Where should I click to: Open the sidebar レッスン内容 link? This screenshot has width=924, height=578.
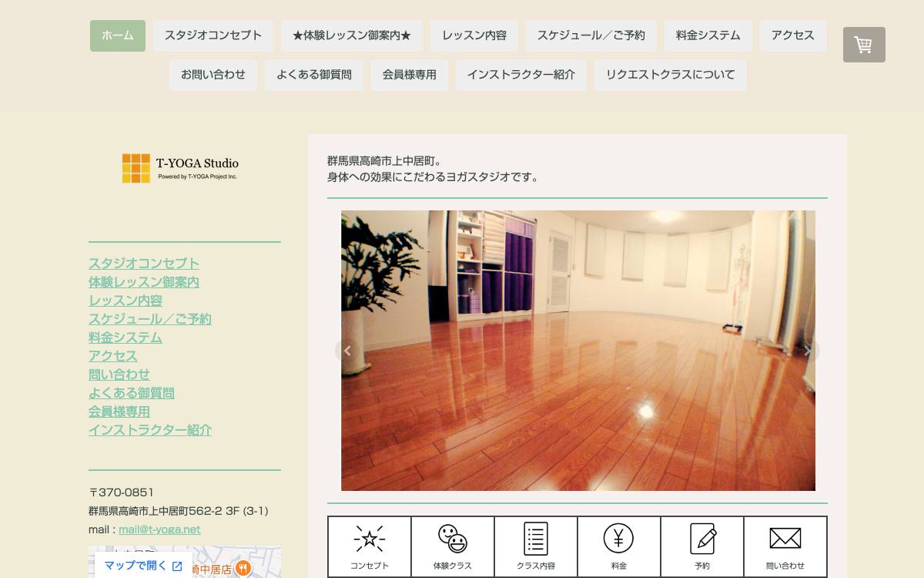click(x=126, y=301)
